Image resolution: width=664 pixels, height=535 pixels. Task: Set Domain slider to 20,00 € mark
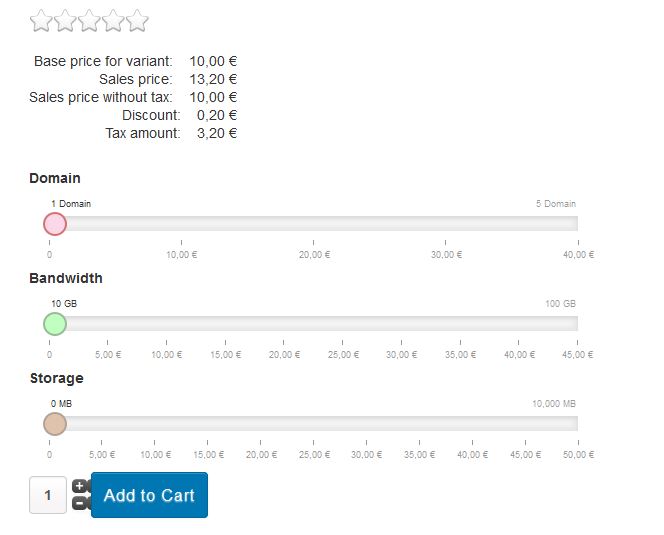coord(314,224)
